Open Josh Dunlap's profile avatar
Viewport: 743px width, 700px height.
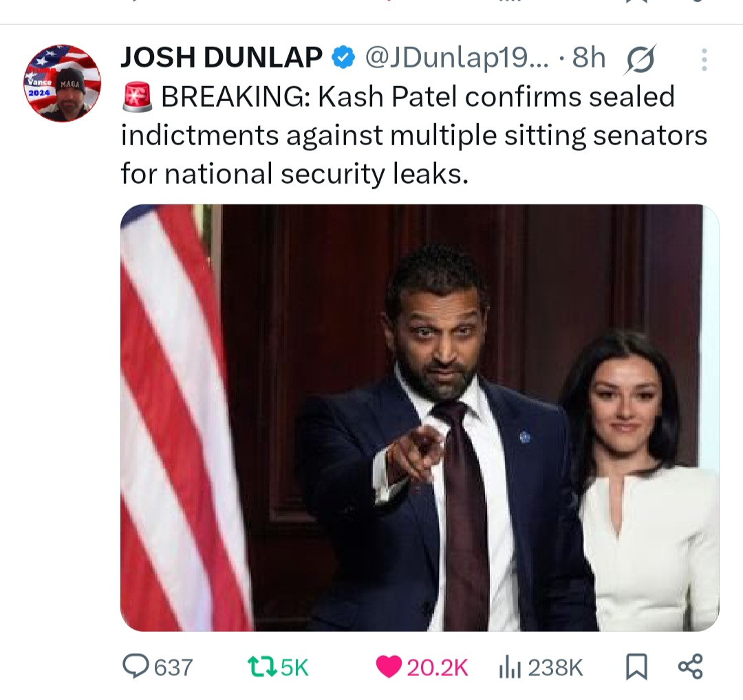coord(62,83)
